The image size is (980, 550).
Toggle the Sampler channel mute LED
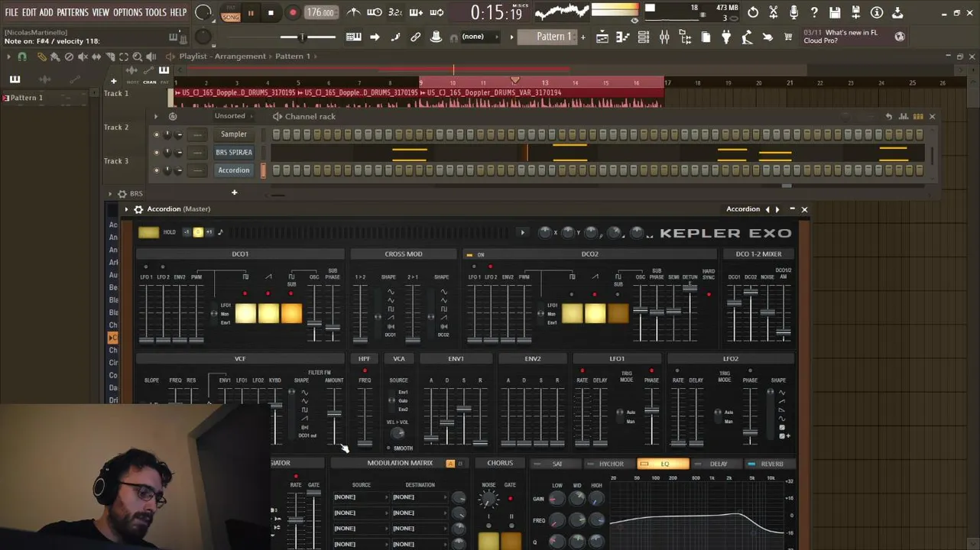click(157, 134)
